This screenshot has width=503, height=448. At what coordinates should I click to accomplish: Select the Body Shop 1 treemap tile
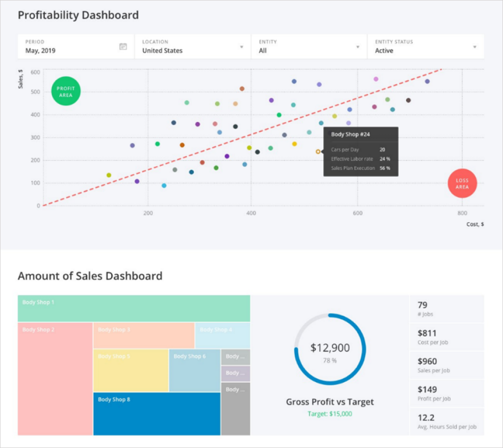coord(133,308)
